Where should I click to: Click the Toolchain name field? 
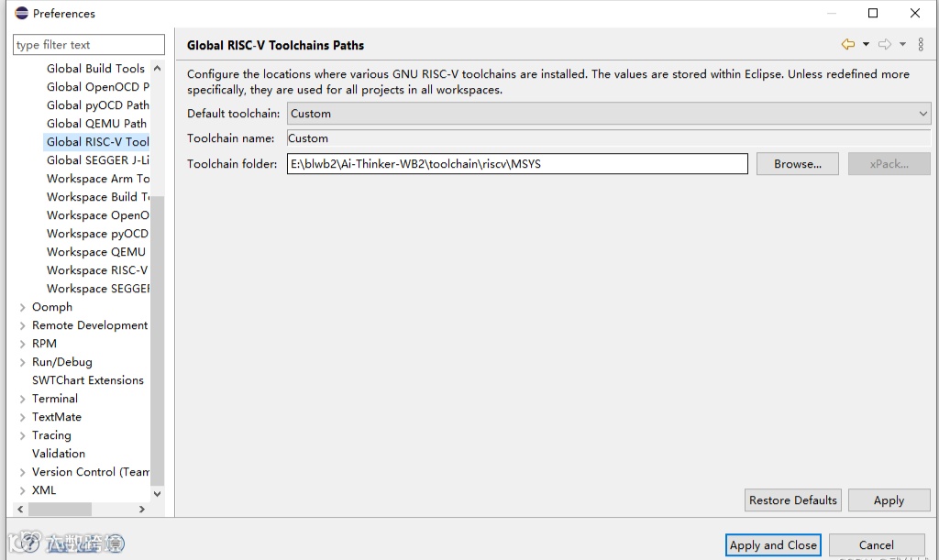click(609, 138)
